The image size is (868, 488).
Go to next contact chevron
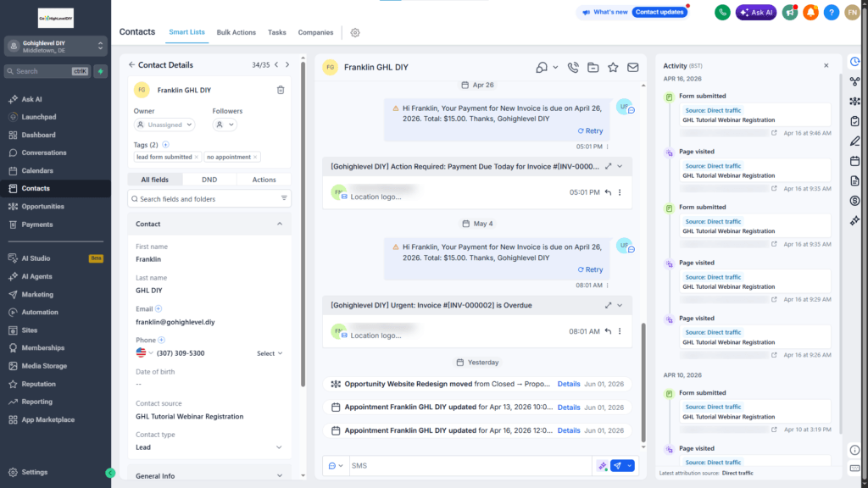287,64
